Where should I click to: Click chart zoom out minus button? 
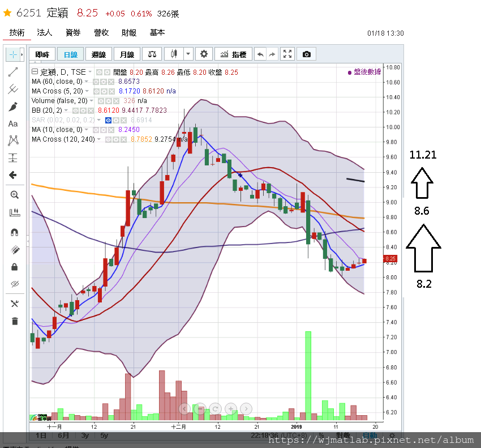pos(200,409)
